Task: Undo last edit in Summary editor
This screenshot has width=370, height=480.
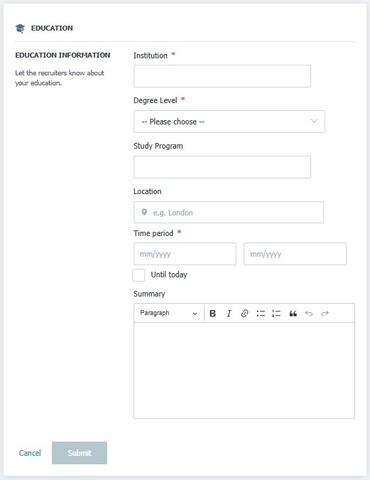Action: [x=309, y=313]
